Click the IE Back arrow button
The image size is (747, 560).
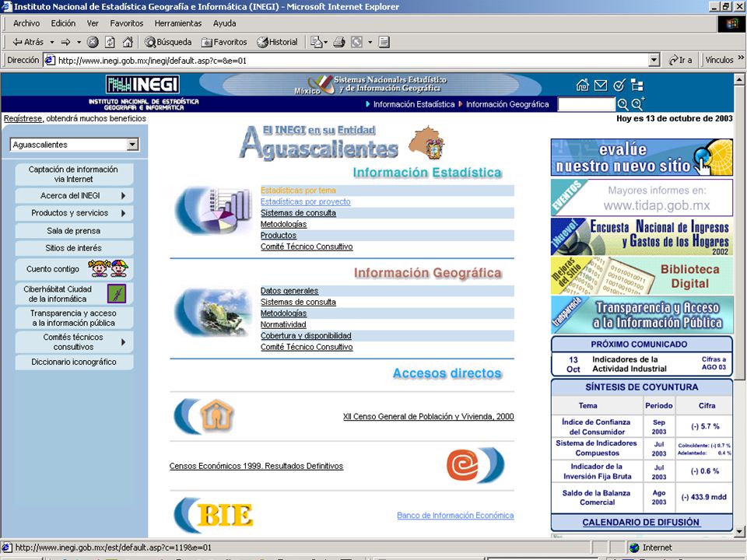point(28,42)
